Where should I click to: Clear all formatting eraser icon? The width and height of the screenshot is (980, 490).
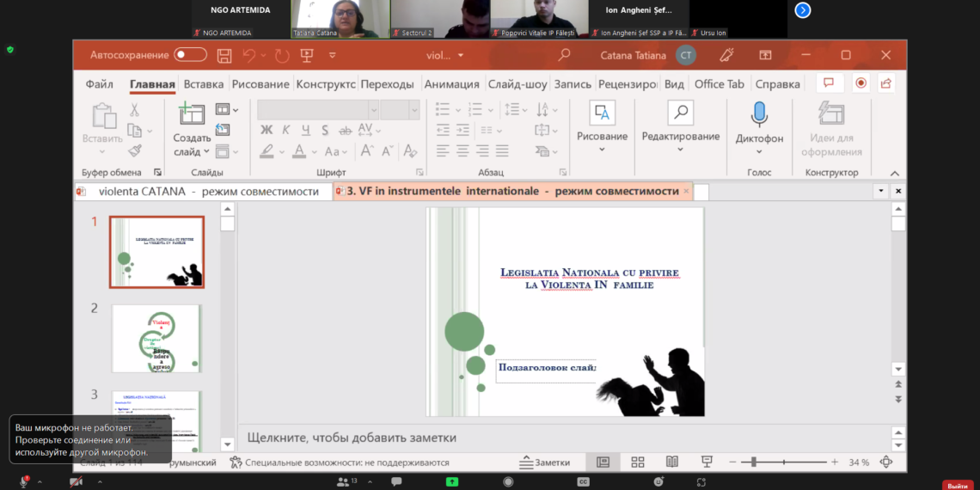[410, 150]
